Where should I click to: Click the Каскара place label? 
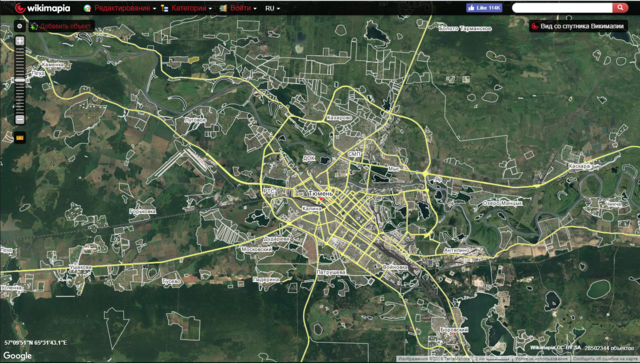point(580,166)
